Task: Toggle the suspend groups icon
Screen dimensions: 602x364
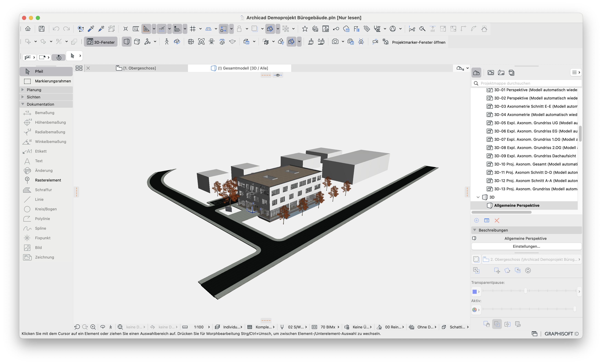Action: 285,29
